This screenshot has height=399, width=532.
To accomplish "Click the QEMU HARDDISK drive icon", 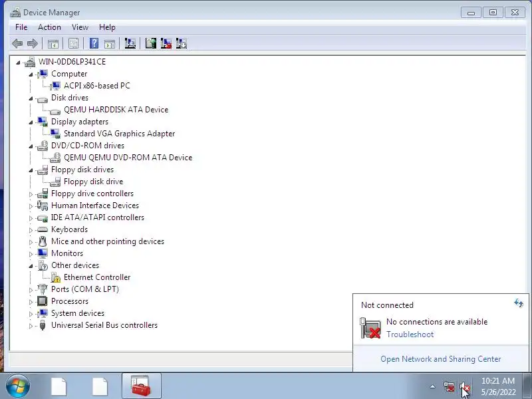I will (x=55, y=110).
